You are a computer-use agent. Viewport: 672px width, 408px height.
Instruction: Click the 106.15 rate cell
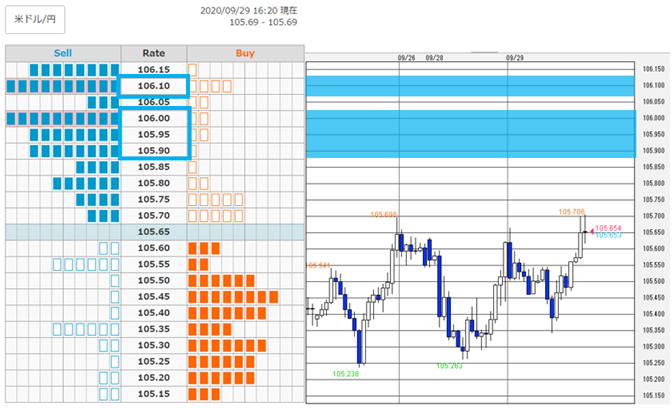point(154,69)
